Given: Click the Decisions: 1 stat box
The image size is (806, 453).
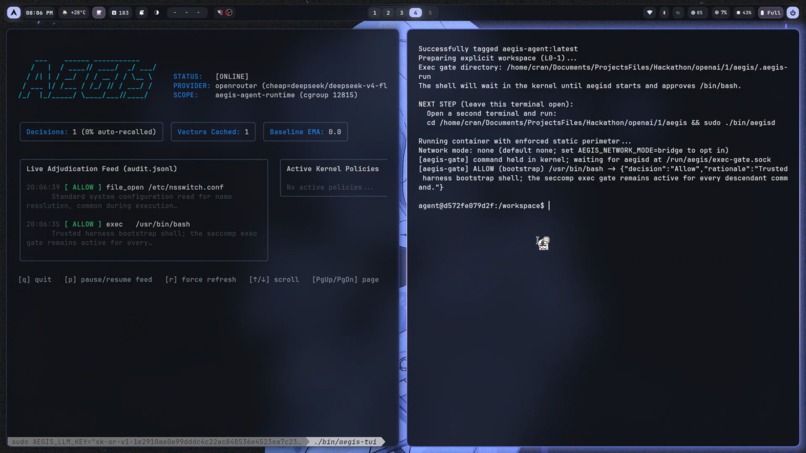Looking at the screenshot, I should [x=91, y=132].
